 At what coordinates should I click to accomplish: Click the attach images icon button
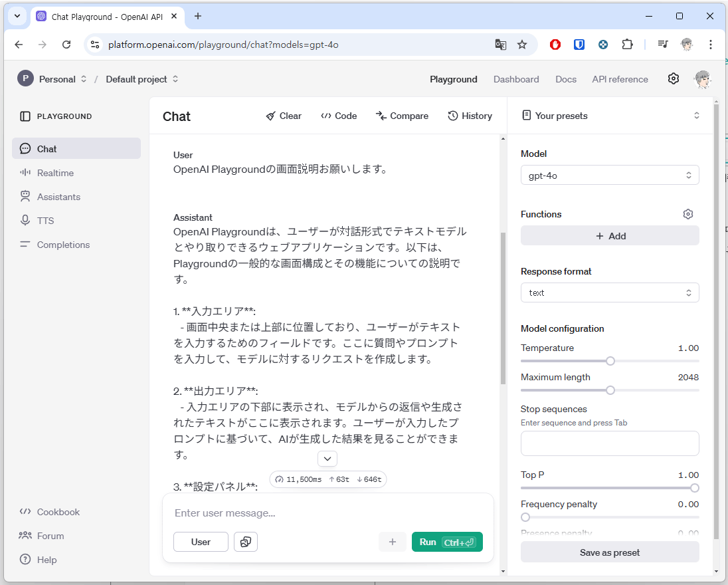coord(246,542)
